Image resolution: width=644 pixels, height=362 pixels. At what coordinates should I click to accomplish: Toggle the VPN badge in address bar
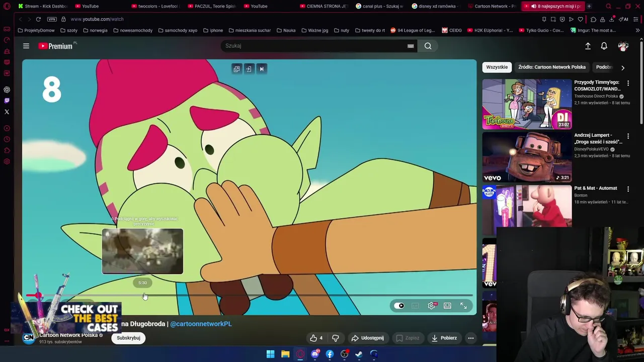[x=52, y=19]
